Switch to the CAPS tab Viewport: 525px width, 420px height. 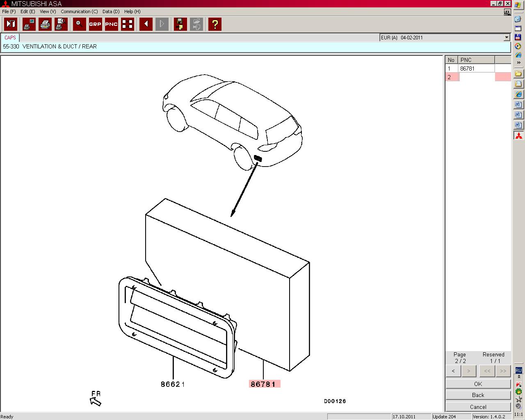[x=10, y=38]
